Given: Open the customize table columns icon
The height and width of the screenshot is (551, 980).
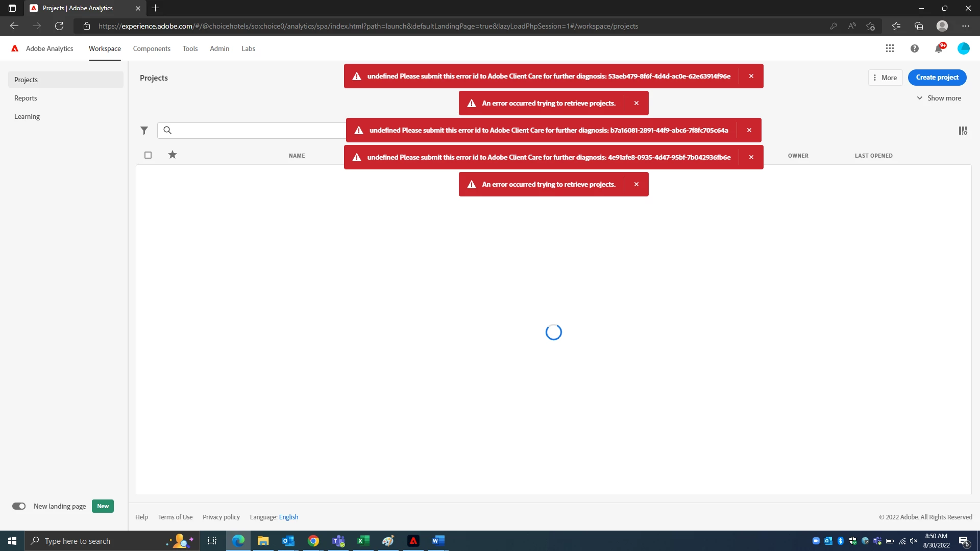Looking at the screenshot, I should pos(963,131).
